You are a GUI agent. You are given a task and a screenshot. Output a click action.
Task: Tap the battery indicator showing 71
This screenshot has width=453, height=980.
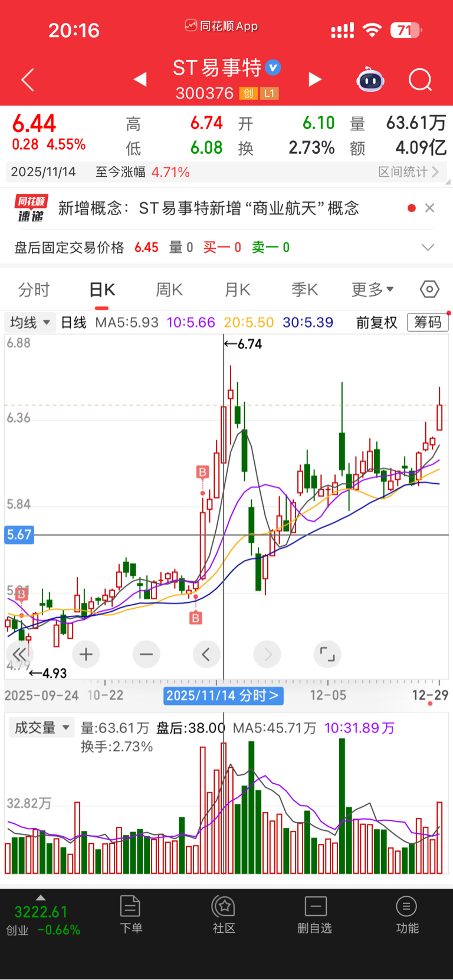point(406,30)
